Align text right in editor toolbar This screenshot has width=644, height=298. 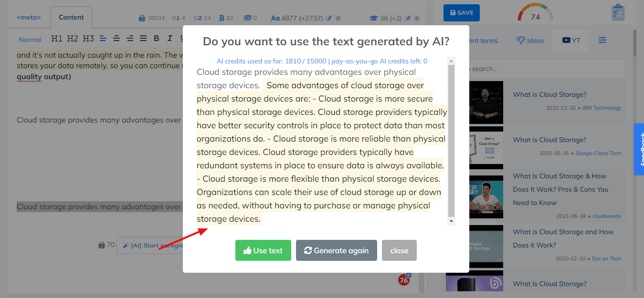click(130, 39)
